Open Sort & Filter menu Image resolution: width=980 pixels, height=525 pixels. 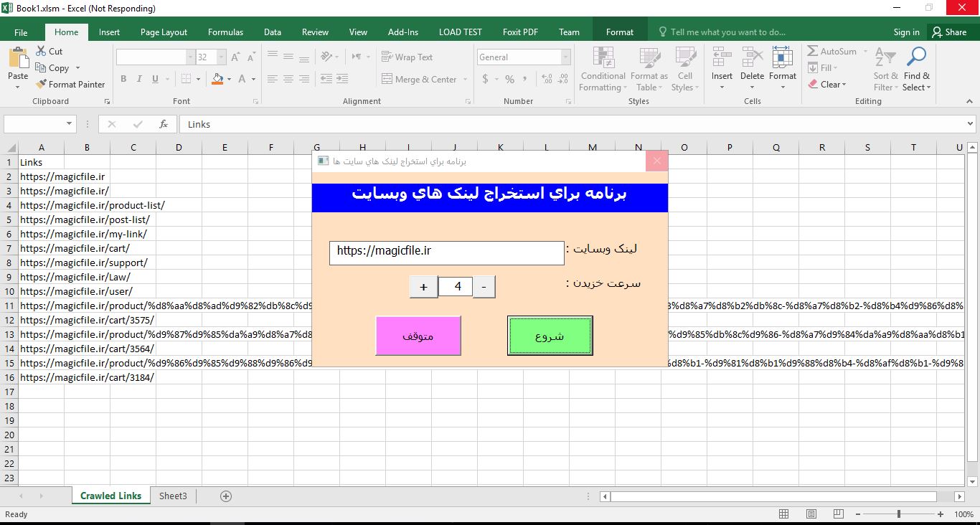(x=885, y=70)
